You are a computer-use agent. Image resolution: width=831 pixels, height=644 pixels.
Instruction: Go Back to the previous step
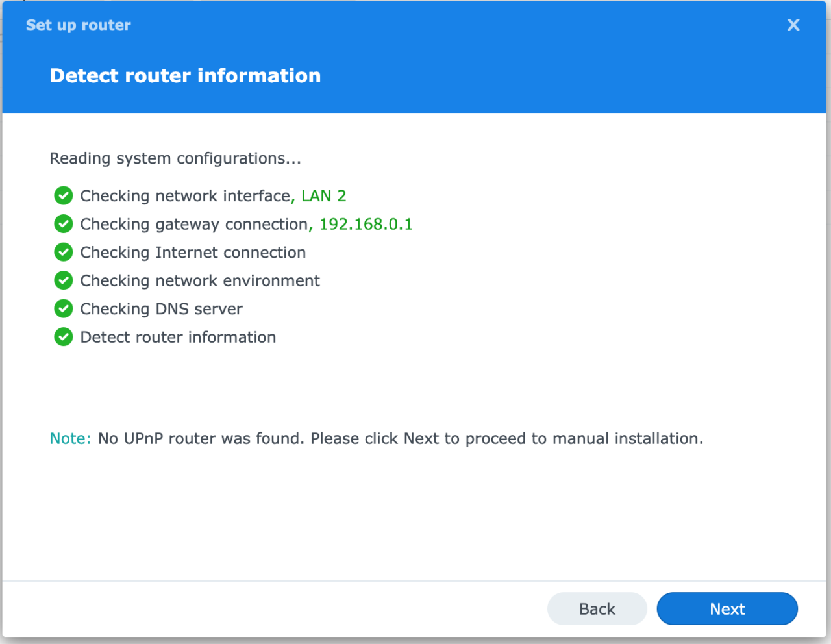597,609
